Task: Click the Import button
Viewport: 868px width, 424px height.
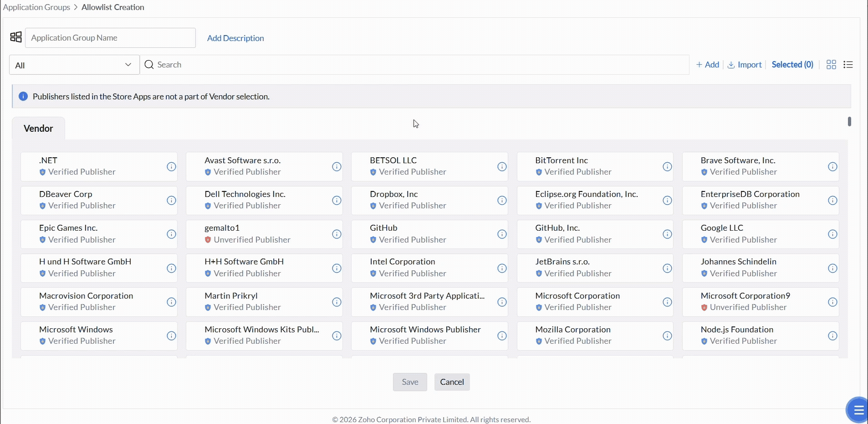Action: (x=745, y=65)
